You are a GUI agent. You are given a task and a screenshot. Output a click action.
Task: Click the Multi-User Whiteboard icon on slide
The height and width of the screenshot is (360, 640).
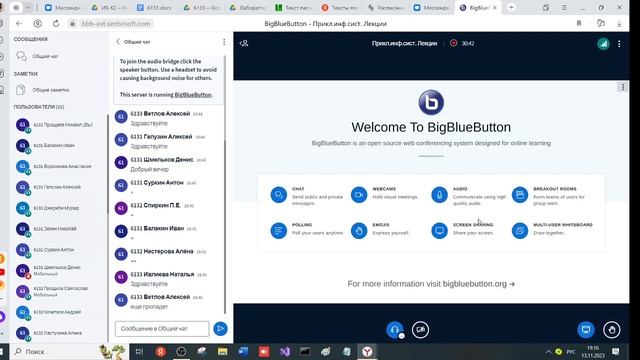coord(520,231)
